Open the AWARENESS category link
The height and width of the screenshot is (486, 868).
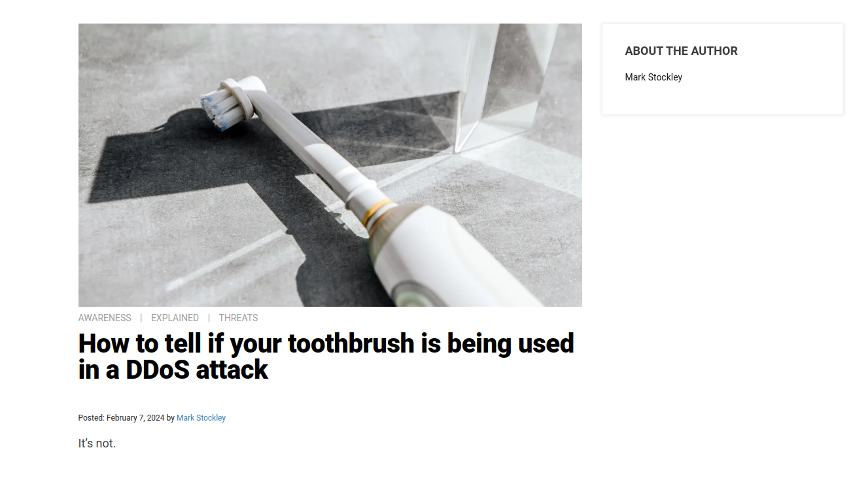click(x=105, y=318)
